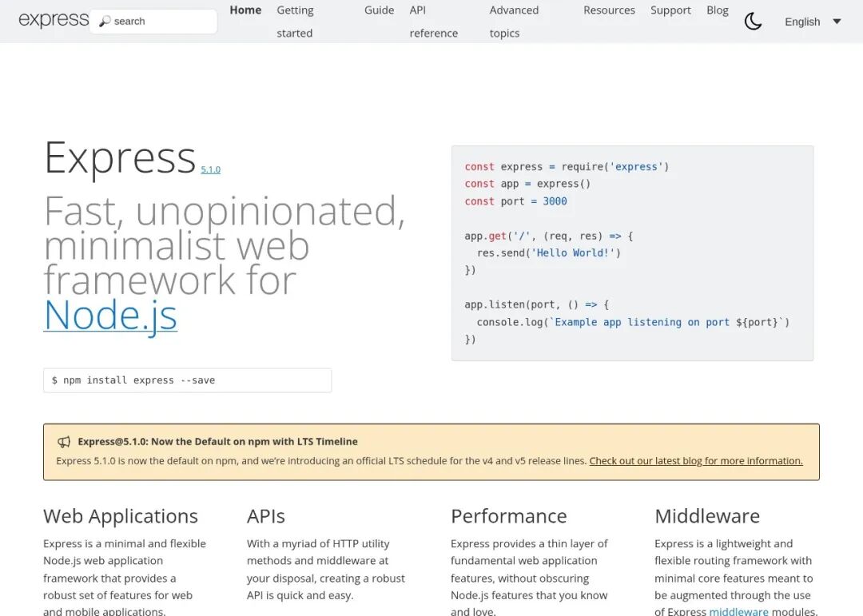Expand language list using arrow
This screenshot has height=616, width=863.
[x=837, y=22]
